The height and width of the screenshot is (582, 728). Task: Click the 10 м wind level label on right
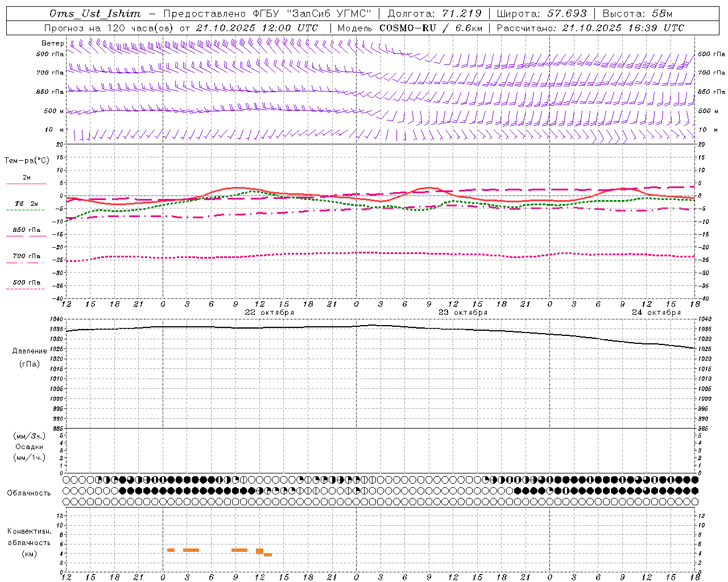click(x=708, y=130)
